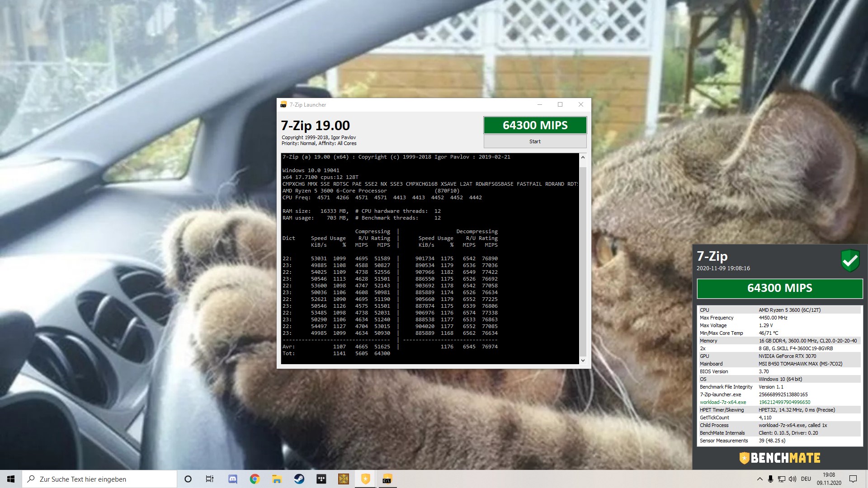This screenshot has width=868, height=488.
Task: Click the Max Frequency value 4450.00 MHz
Action: pyautogui.click(x=773, y=318)
